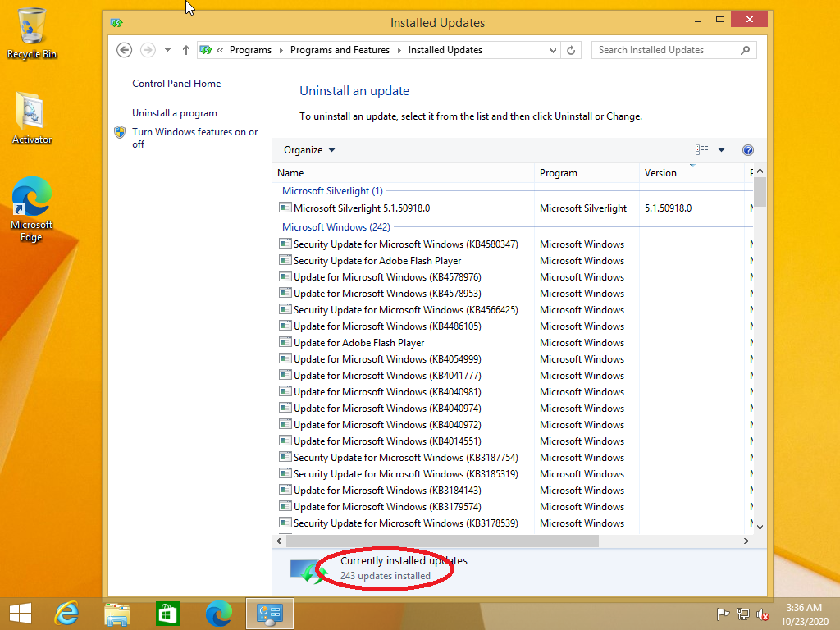The image size is (840, 630).
Task: Select Update KB4054999
Action: tap(381, 359)
